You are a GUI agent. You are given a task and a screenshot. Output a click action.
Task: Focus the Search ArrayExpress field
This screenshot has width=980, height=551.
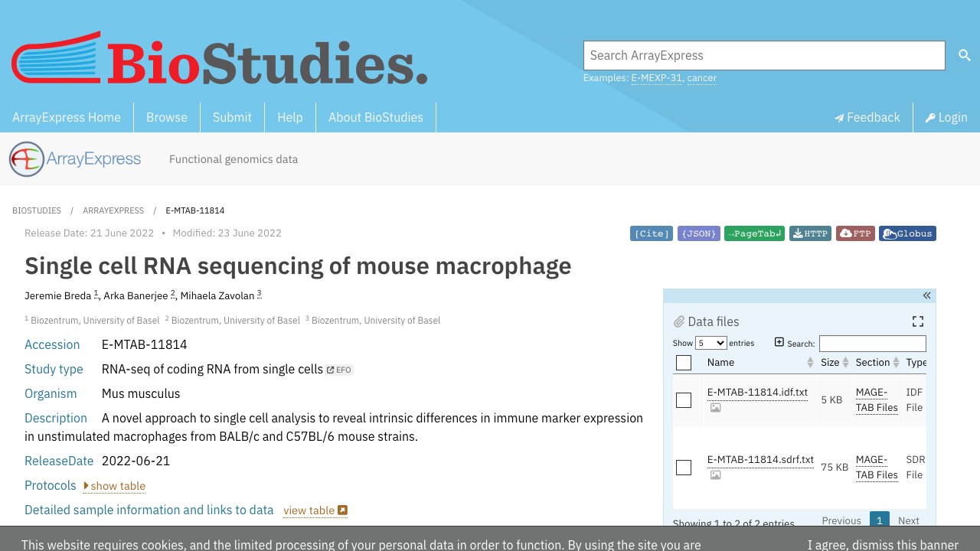[x=764, y=56]
